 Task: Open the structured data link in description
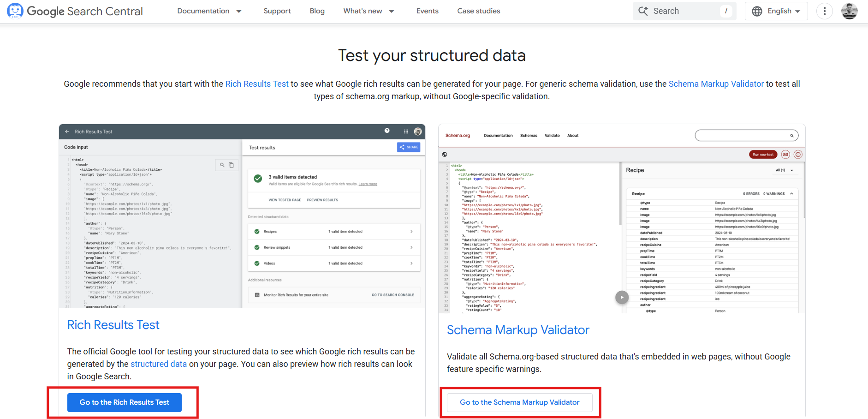coord(159,364)
